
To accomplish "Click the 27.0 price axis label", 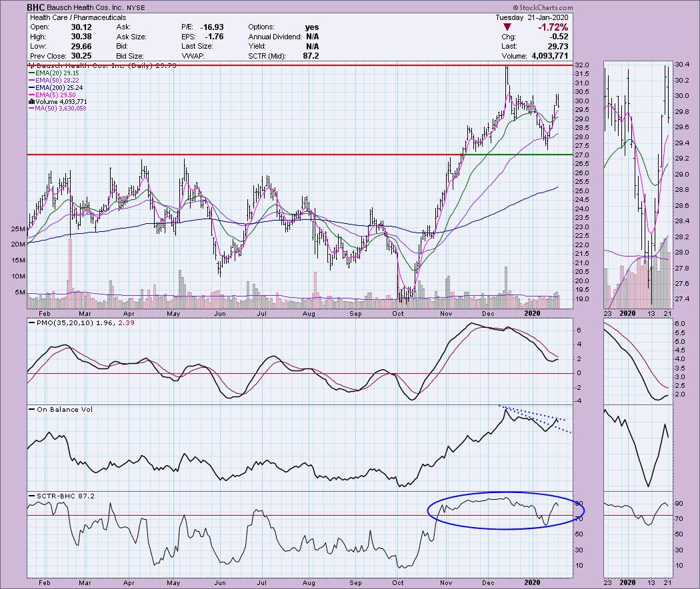I will 582,155.
